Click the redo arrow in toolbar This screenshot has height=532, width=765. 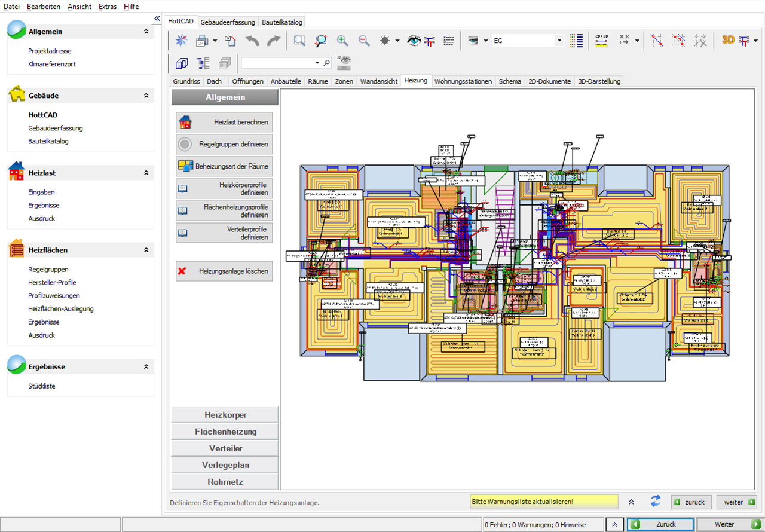coord(274,41)
